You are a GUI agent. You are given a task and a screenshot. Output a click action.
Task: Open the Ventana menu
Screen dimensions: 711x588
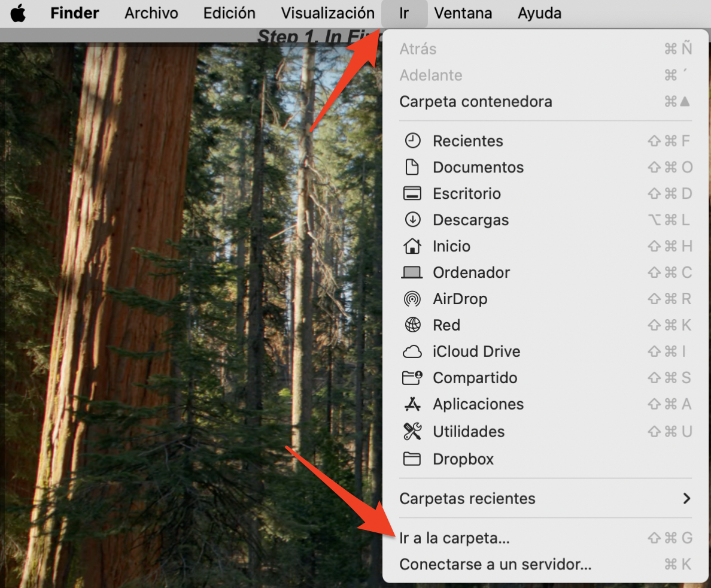tap(463, 13)
